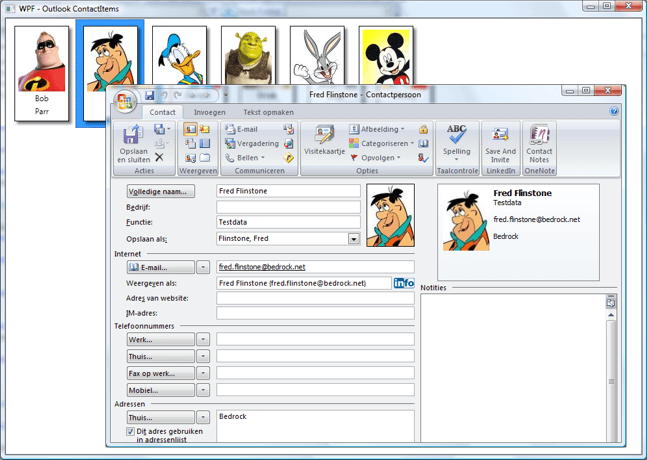Select Shrek contact card in WPF window
647x460 pixels.
248,55
